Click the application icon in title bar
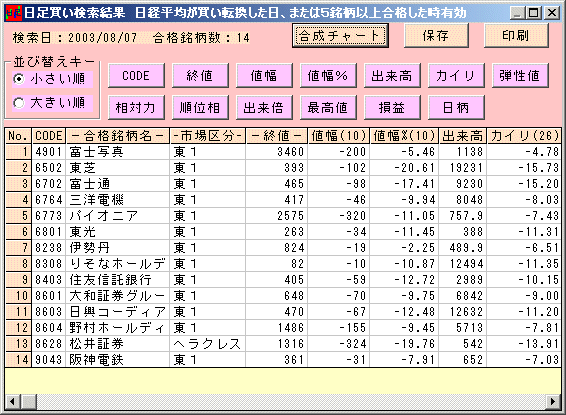Image resolution: width=566 pixels, height=415 pixels. click(x=13, y=13)
